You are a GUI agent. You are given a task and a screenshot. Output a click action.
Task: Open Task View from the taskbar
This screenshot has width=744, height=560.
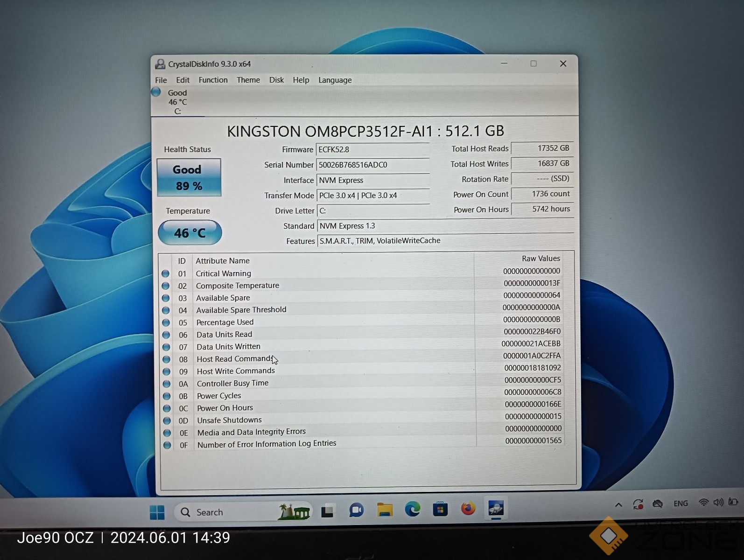pyautogui.click(x=327, y=511)
